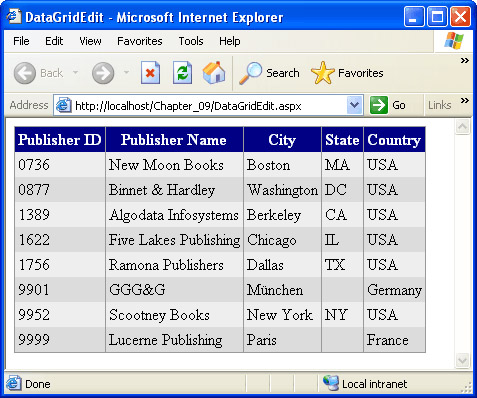
Task: Open the Tools menu
Action: pyautogui.click(x=191, y=41)
